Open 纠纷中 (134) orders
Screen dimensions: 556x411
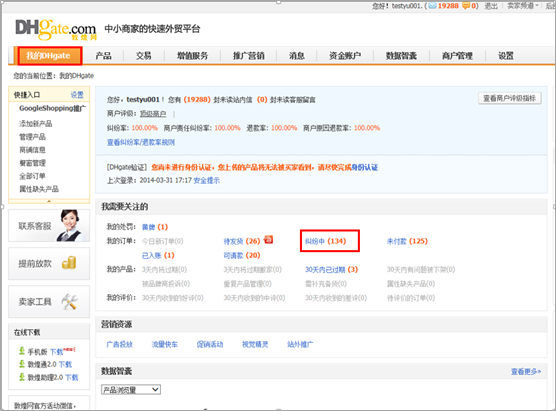pyautogui.click(x=326, y=241)
